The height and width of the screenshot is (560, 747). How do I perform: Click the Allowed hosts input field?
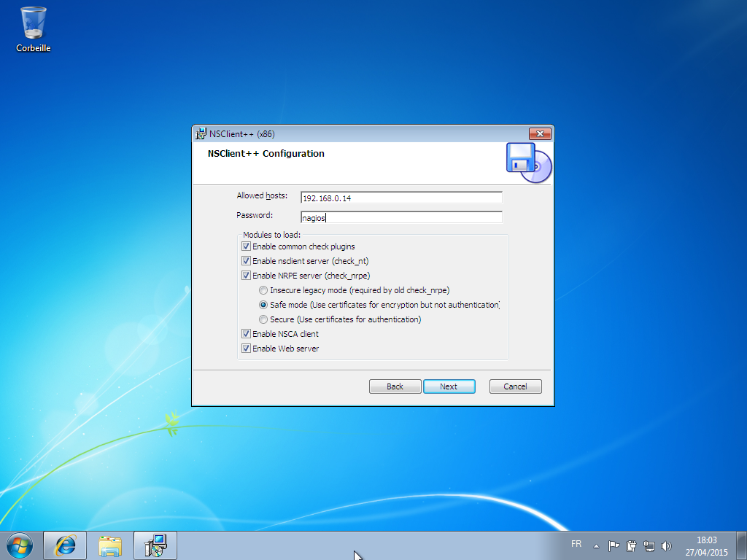pos(402,198)
